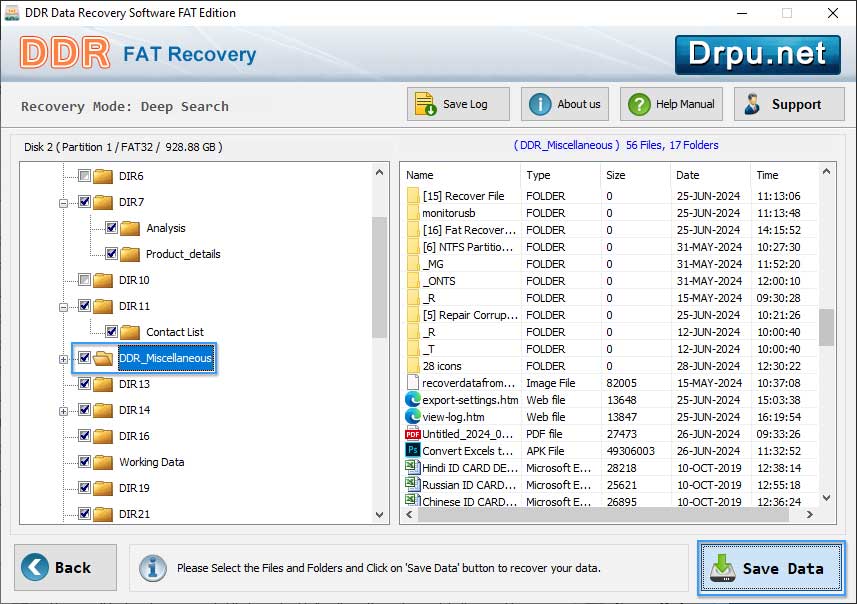Select the DIR13 folder in tree

pos(134,384)
